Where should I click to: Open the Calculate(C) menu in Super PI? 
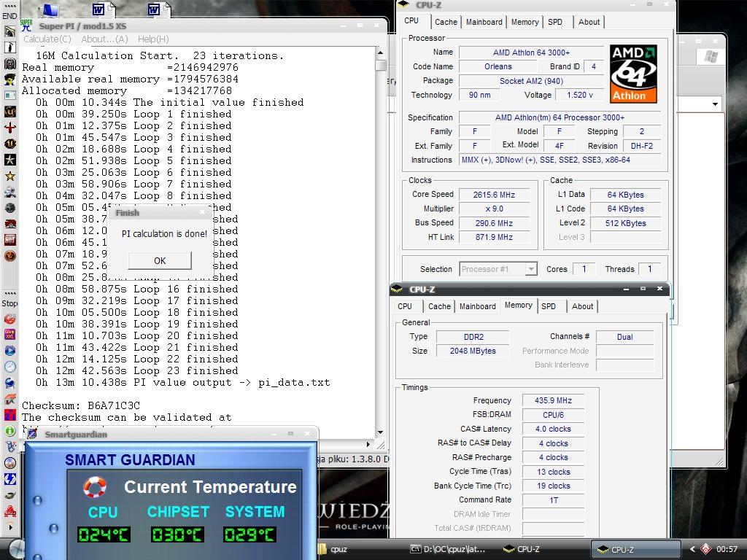47,39
